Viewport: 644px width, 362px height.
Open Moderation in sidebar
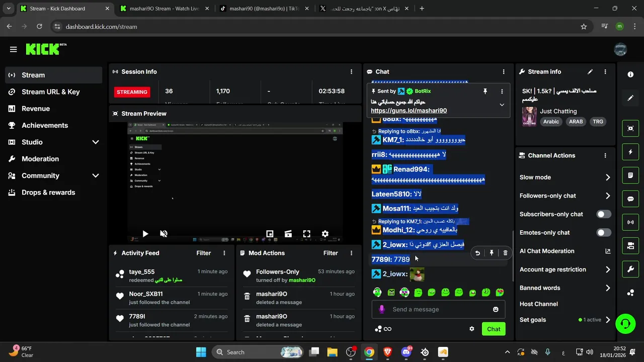[x=54, y=159]
